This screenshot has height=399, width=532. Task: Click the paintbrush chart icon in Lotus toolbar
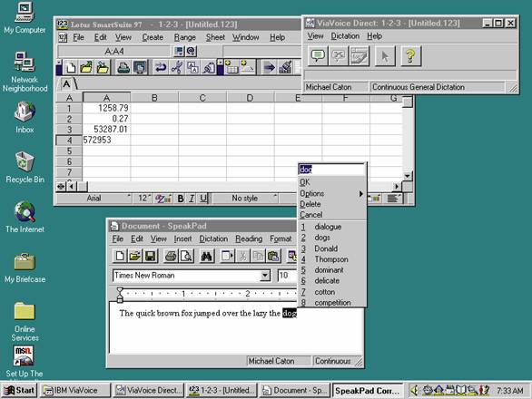[285, 67]
